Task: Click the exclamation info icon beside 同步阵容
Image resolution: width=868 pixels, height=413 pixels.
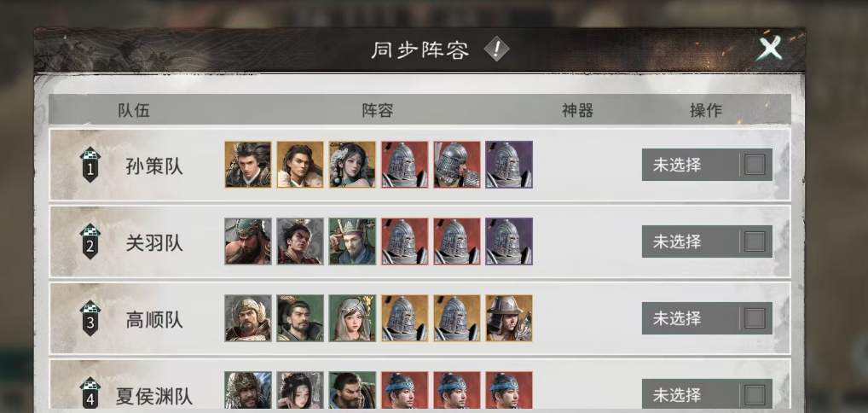Action: (496, 49)
